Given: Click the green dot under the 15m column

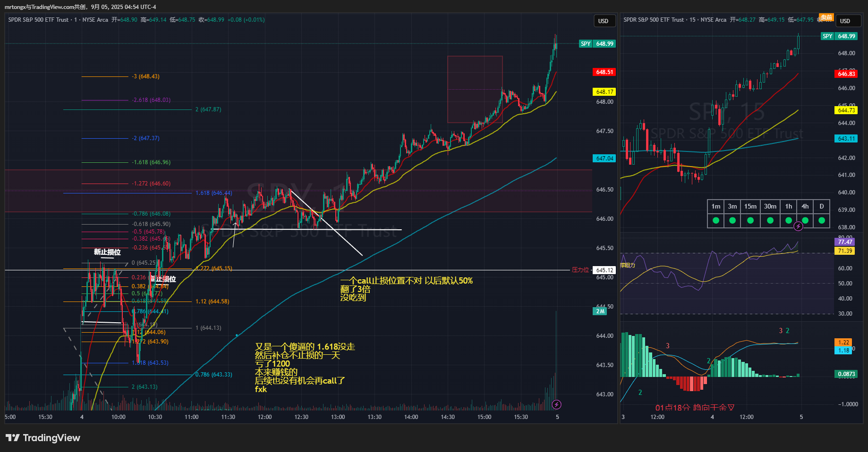Looking at the screenshot, I should (x=750, y=220).
